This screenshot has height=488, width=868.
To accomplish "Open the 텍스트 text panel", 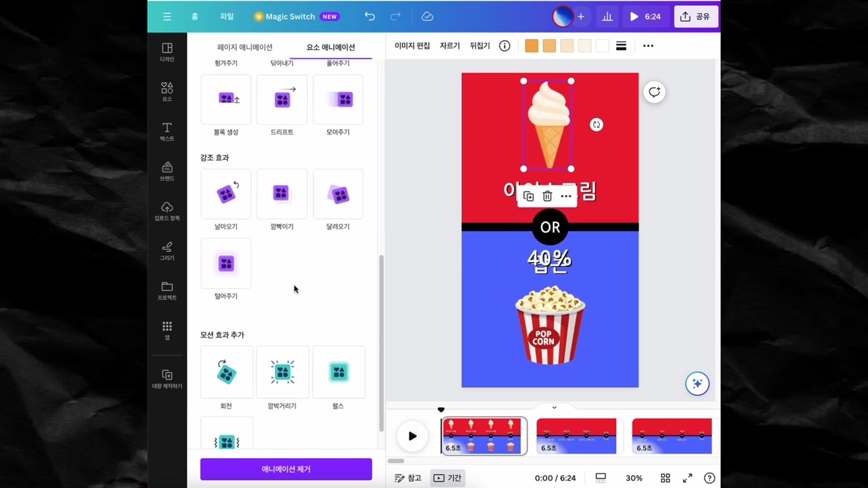I will tap(167, 132).
